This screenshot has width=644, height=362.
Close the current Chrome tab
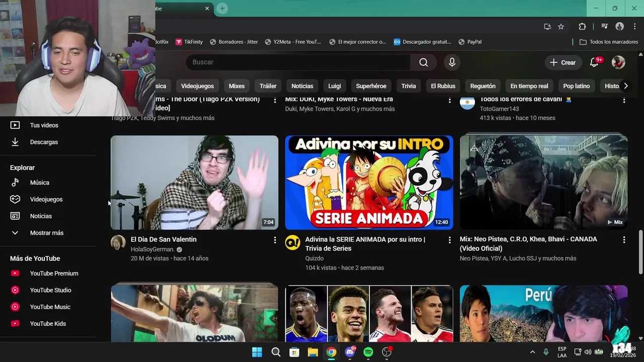[x=207, y=9]
